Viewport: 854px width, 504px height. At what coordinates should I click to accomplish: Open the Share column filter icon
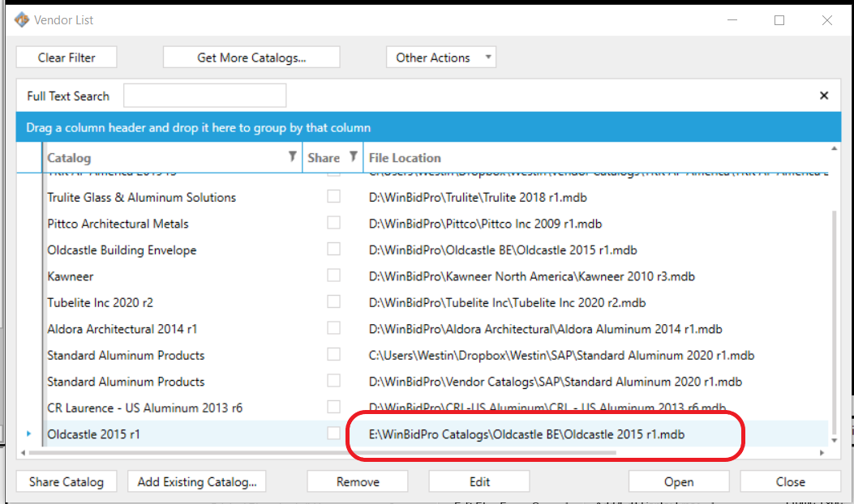click(x=354, y=156)
